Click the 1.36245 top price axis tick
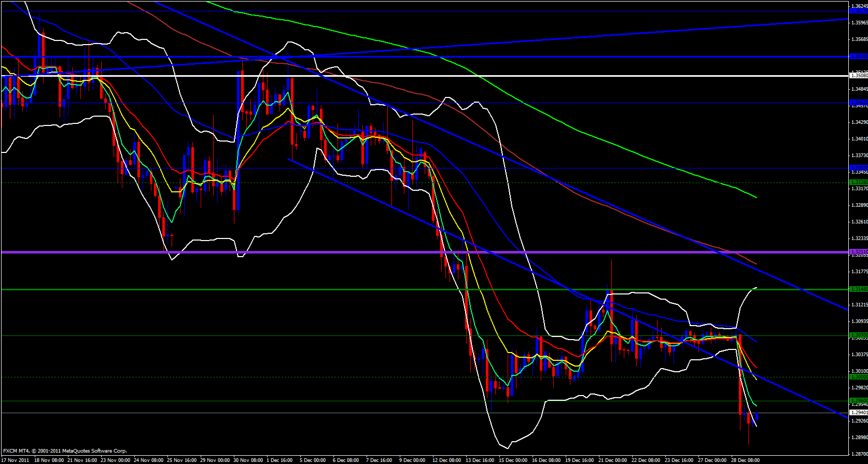868x464 pixels. pos(859,6)
